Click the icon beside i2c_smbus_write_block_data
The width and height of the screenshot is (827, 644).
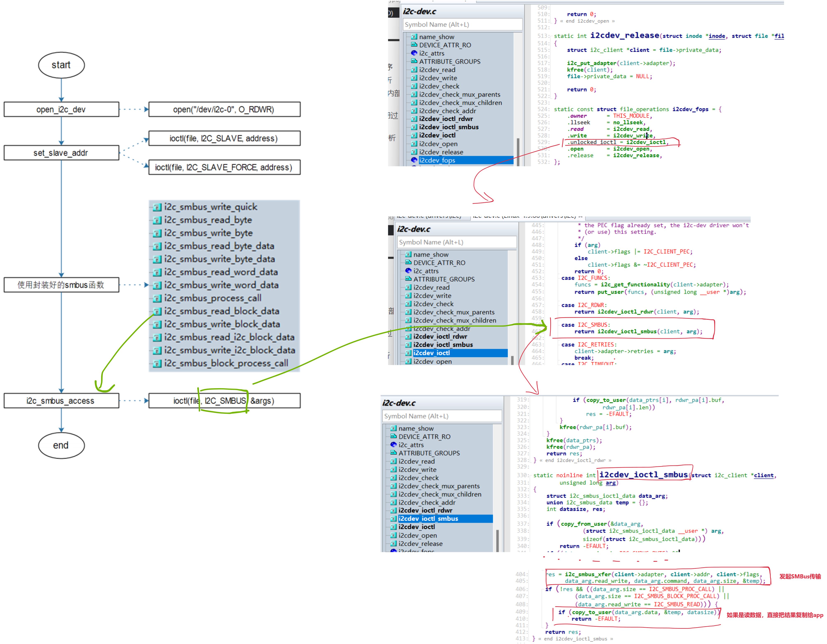click(x=157, y=325)
